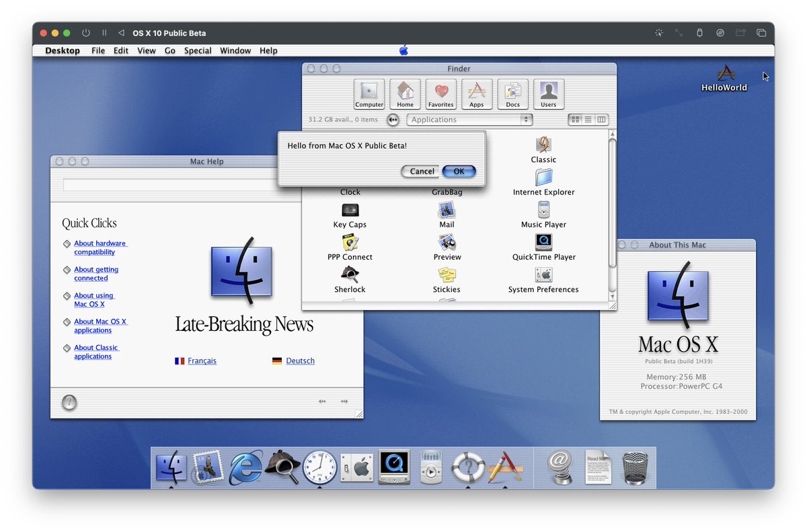This screenshot has height=532, width=807.
Task: Open Docs in the Finder toolbar
Action: pos(512,93)
